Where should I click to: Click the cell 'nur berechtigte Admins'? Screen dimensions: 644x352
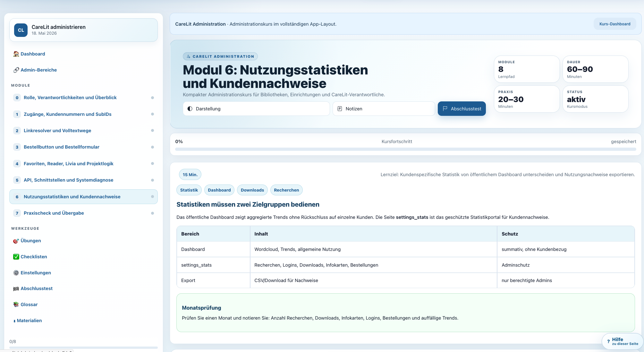click(566, 280)
